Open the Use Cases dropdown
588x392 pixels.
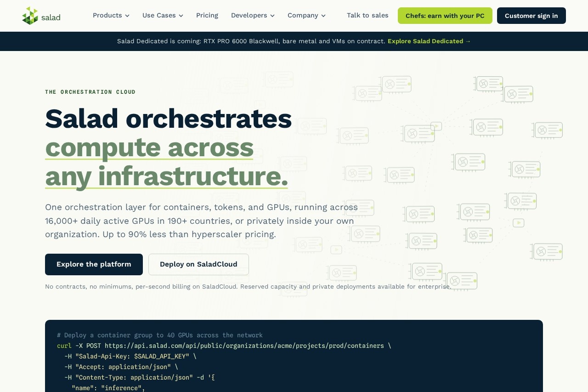pos(163,15)
